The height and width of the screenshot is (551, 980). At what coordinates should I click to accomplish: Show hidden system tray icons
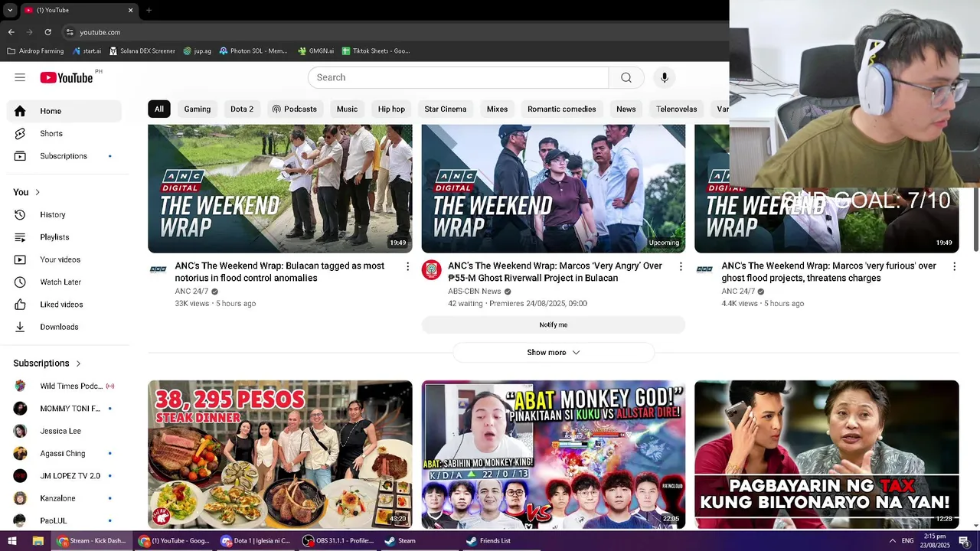(892, 541)
